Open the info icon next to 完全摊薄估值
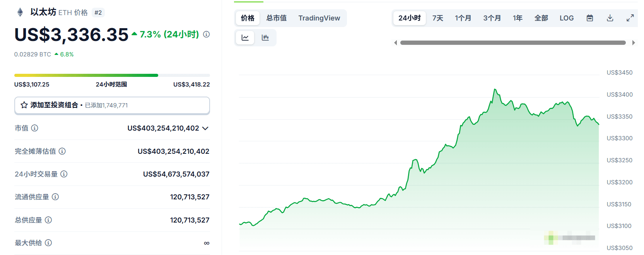The height and width of the screenshot is (255, 644). 62,151
